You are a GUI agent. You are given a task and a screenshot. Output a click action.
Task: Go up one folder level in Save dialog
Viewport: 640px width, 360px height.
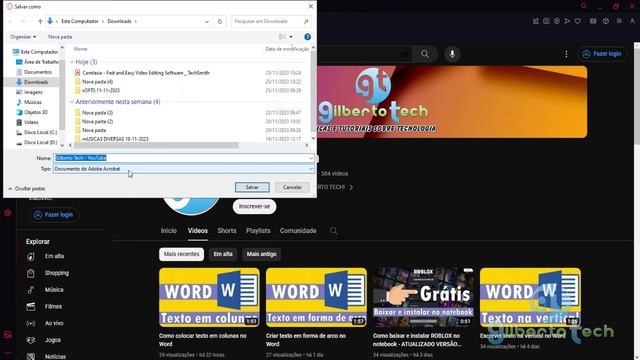pos(40,21)
